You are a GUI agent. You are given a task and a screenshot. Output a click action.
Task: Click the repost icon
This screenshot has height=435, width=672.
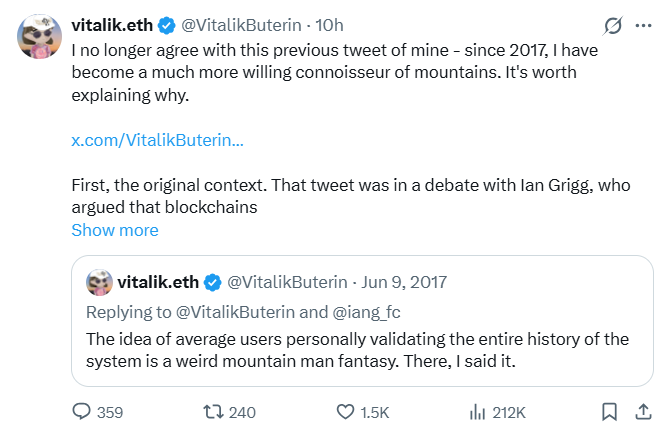213,411
